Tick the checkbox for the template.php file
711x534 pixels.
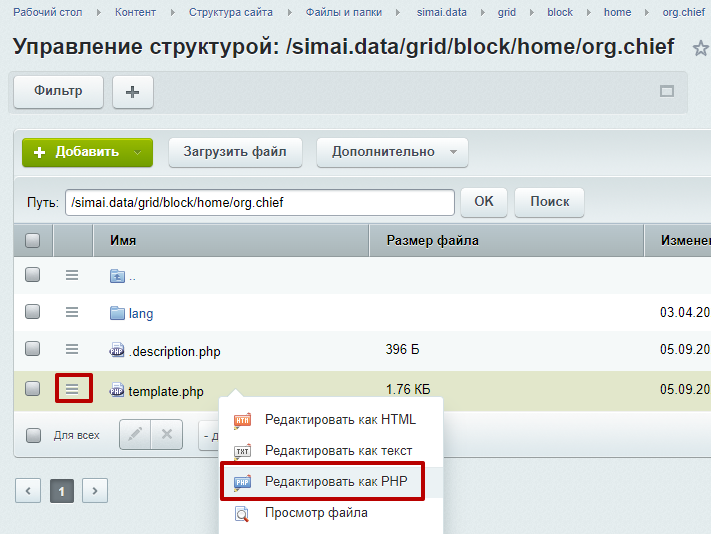[x=33, y=389]
